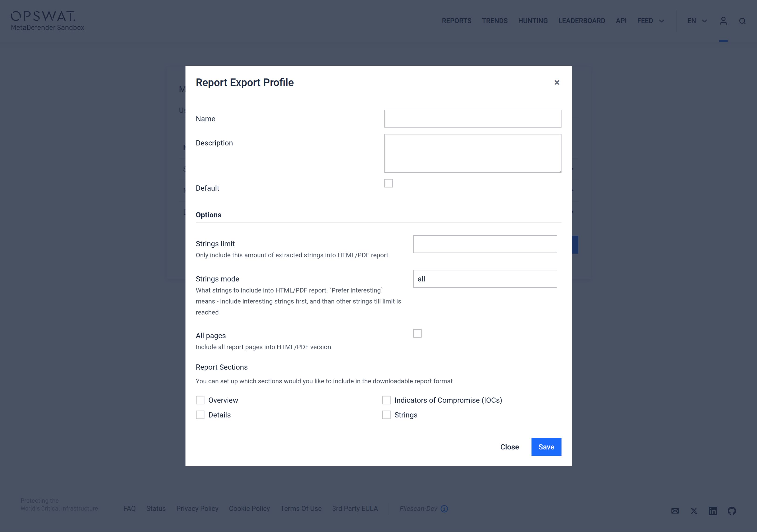Click the user account profile icon

coord(723,21)
